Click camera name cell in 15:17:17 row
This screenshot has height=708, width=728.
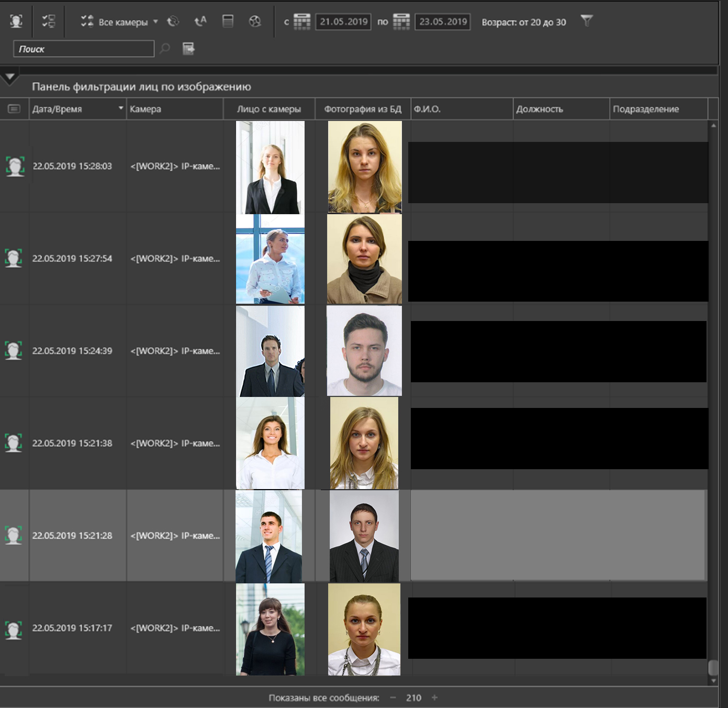tap(175, 628)
